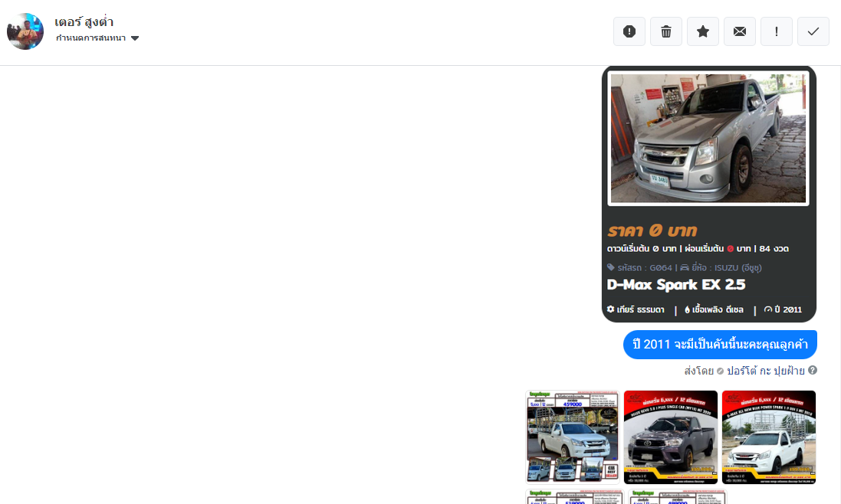Click the ดาวน์เริ่มต้น 0 บาท payment line

[x=642, y=248]
